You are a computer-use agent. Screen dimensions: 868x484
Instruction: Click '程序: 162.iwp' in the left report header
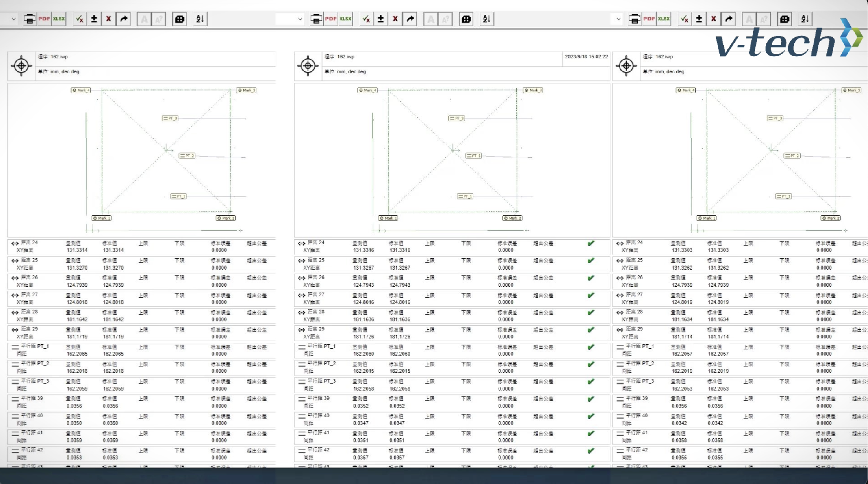[53, 57]
